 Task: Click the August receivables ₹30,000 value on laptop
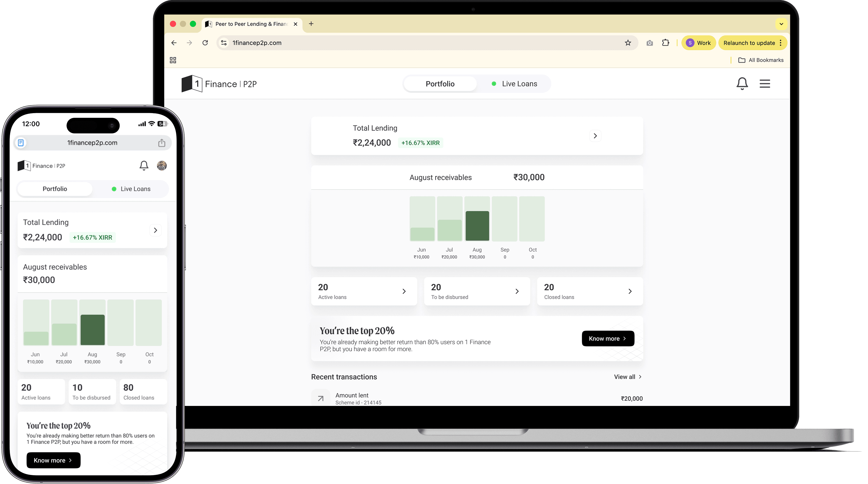[x=529, y=177]
